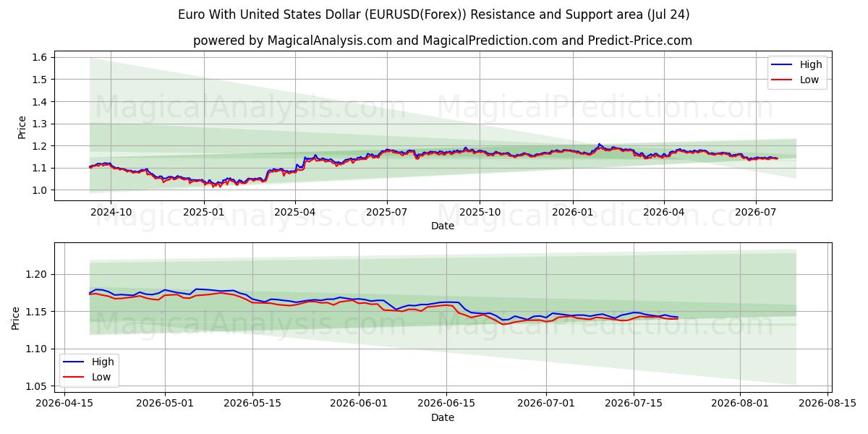Viewport: 868px width, 434px height.
Task: Click 'High' in the lower chart legend
Action: (x=103, y=362)
